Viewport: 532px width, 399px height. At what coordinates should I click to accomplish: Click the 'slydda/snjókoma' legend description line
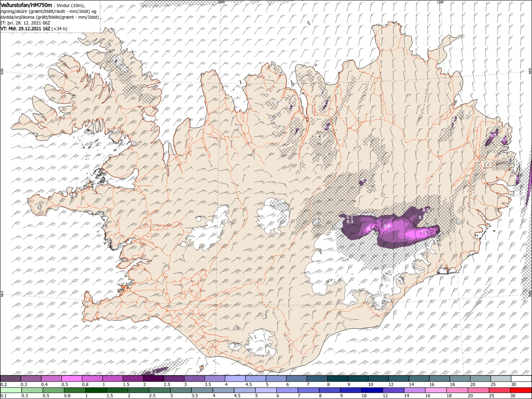49,17
